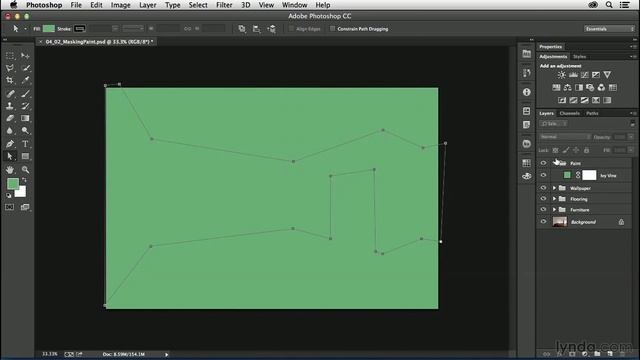Open the layer Opacity dropdown arrow
640x360 pixels.
[631, 137]
